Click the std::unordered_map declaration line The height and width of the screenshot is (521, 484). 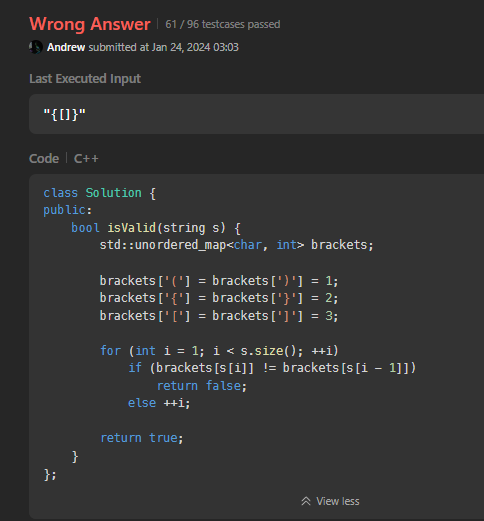237,245
